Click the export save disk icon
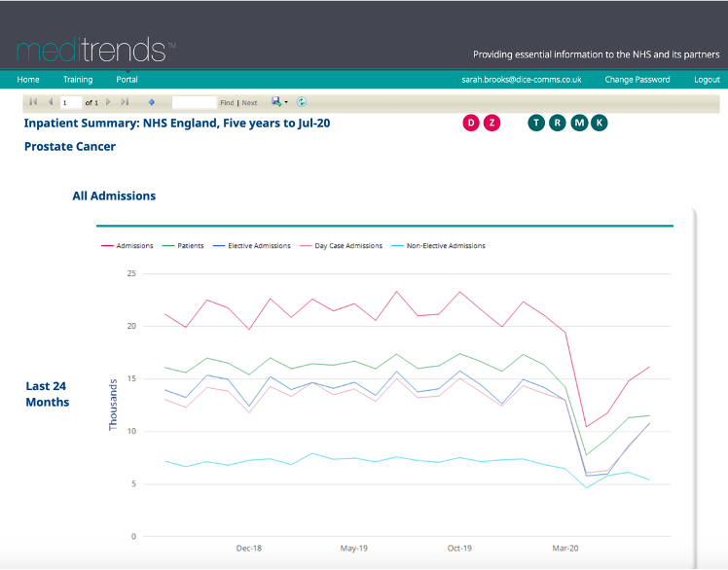The image size is (728, 570). [276, 102]
